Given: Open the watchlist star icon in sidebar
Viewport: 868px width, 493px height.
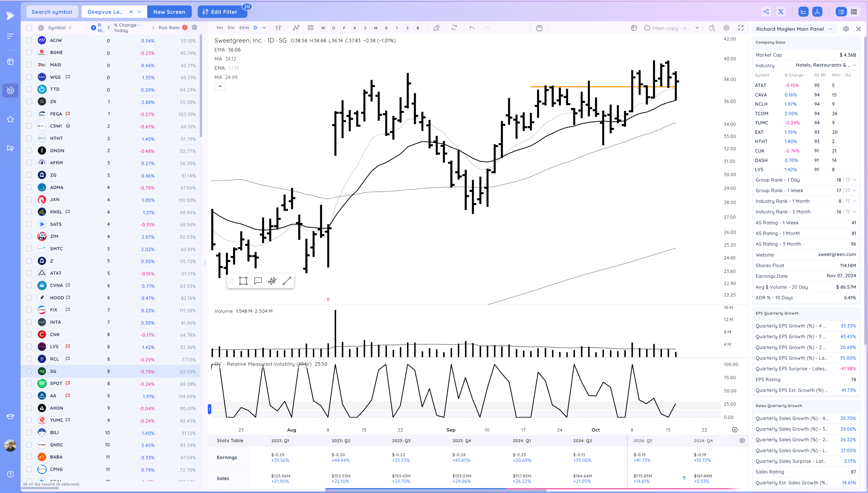Looking at the screenshot, I should point(10,119).
